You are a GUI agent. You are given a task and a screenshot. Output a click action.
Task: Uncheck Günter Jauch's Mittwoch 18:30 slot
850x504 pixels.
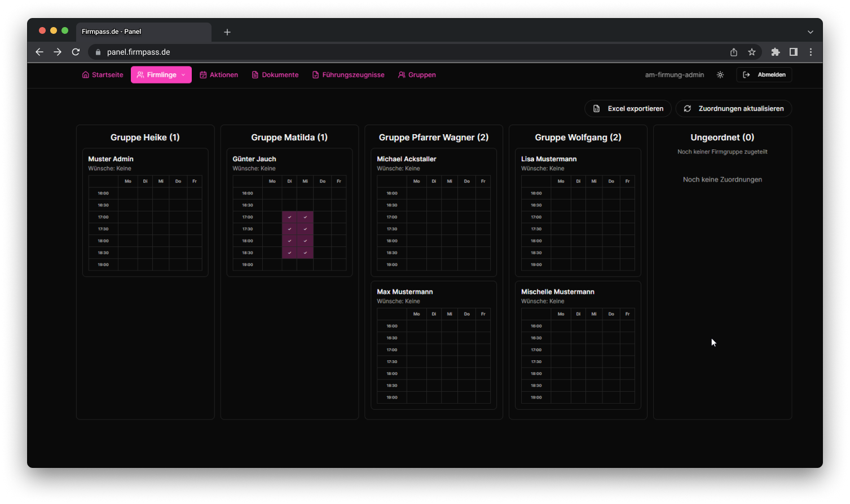coord(305,253)
